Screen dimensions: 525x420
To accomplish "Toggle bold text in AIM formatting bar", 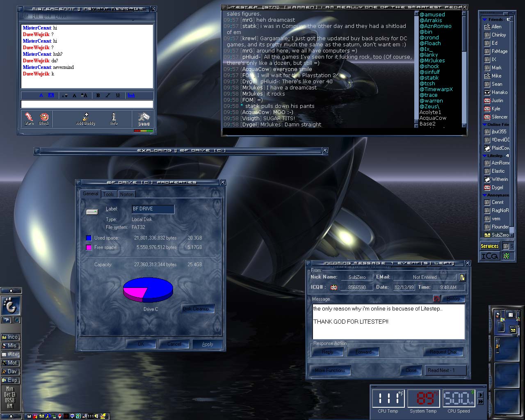I will tap(98, 95).
